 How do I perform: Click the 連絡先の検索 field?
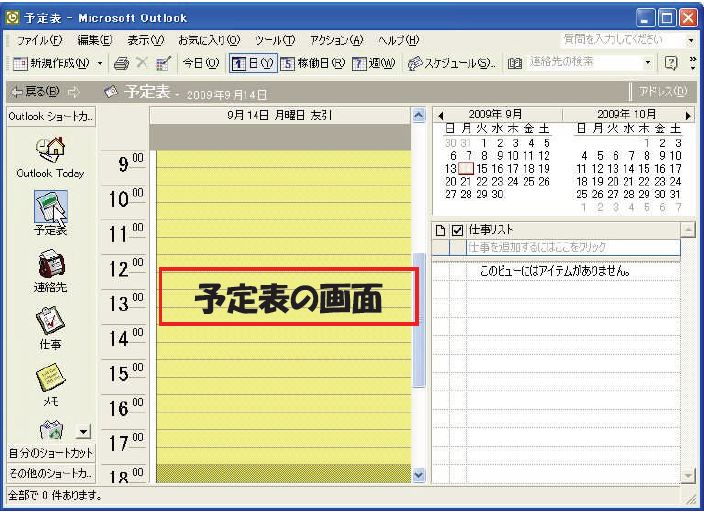(583, 62)
